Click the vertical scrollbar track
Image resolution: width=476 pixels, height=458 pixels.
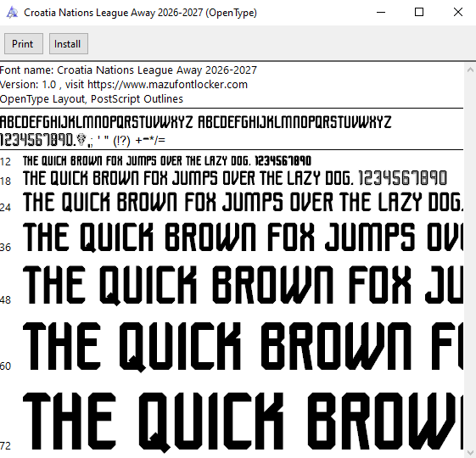click(470, 261)
